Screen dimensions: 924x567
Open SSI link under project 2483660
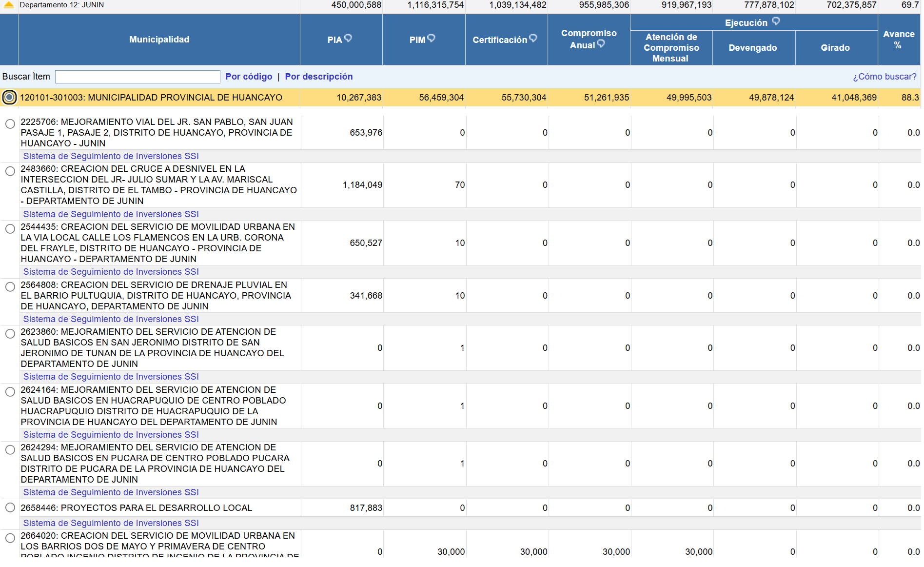tap(111, 214)
